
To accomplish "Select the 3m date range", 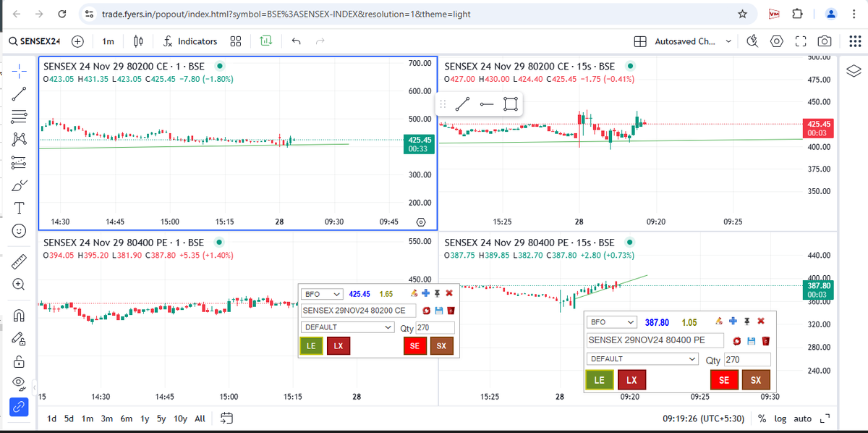I will coord(106,419).
